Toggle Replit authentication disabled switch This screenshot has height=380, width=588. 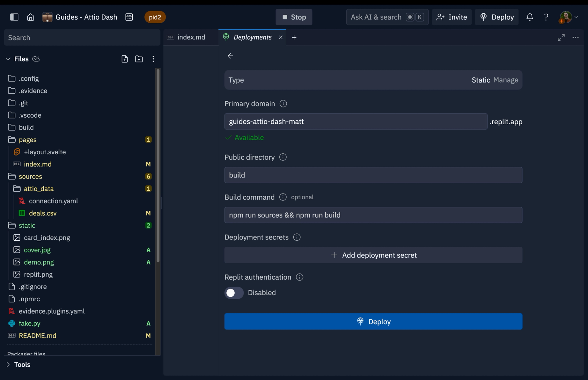coord(234,292)
